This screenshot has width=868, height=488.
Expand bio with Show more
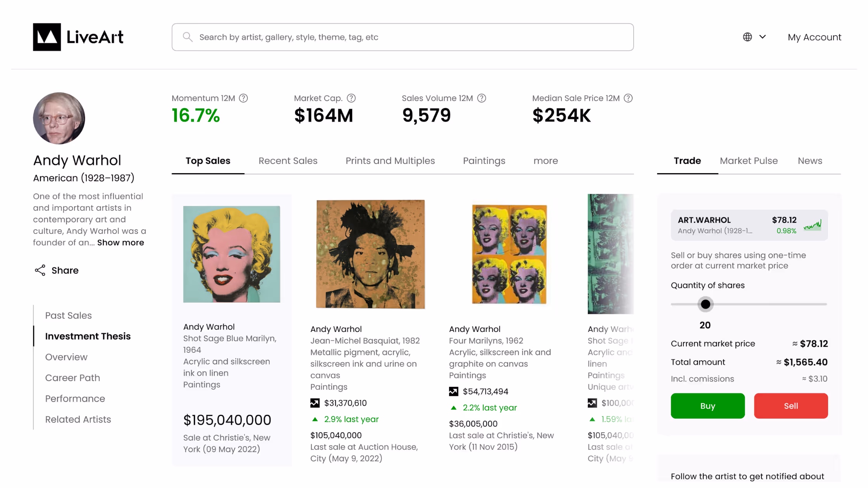(x=121, y=243)
